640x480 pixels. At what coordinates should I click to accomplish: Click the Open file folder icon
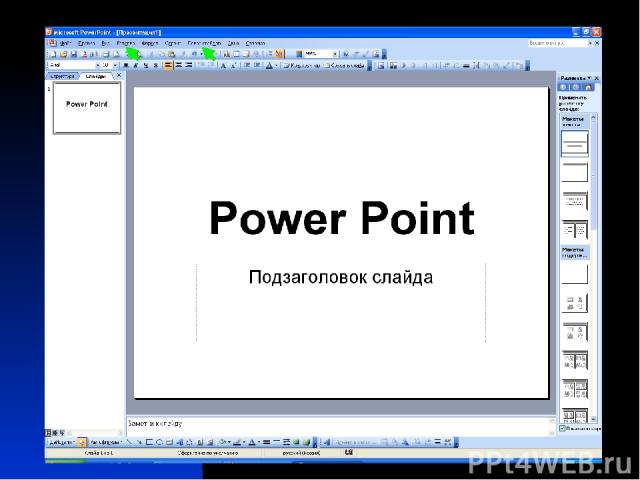click(63, 54)
